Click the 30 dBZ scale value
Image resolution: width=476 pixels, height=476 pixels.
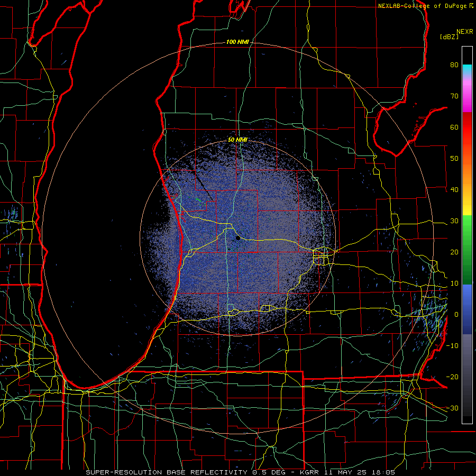[454, 221]
